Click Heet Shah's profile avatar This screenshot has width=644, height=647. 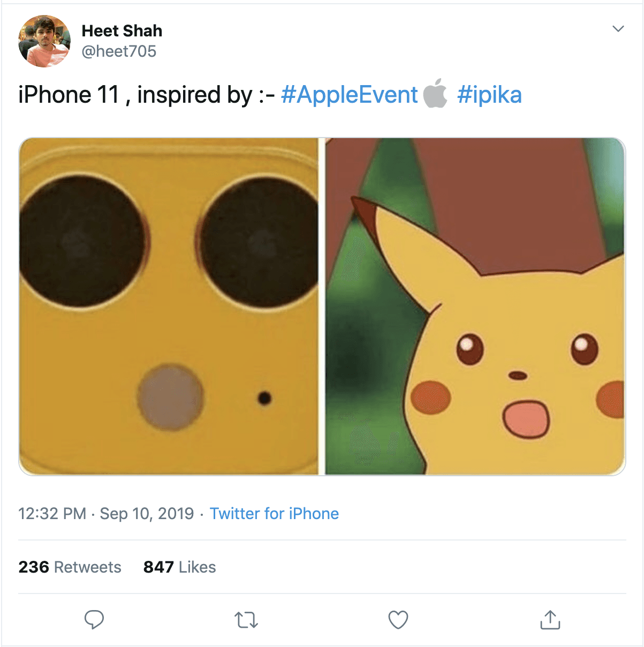44,41
